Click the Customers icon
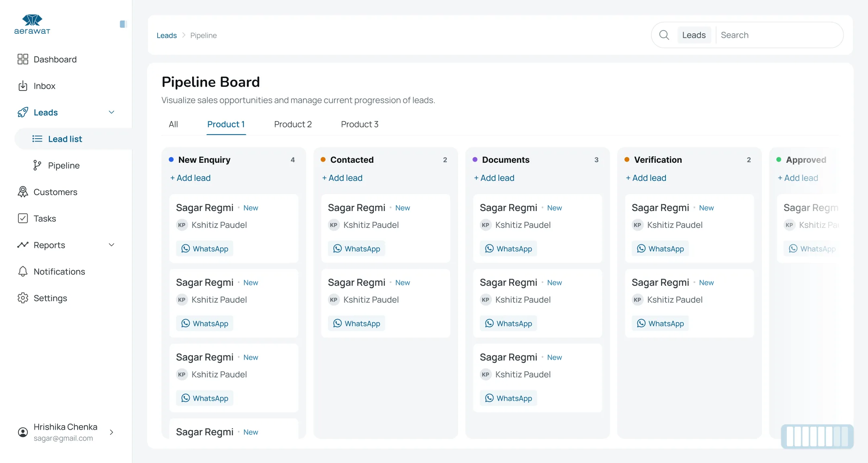868x463 pixels. (23, 192)
